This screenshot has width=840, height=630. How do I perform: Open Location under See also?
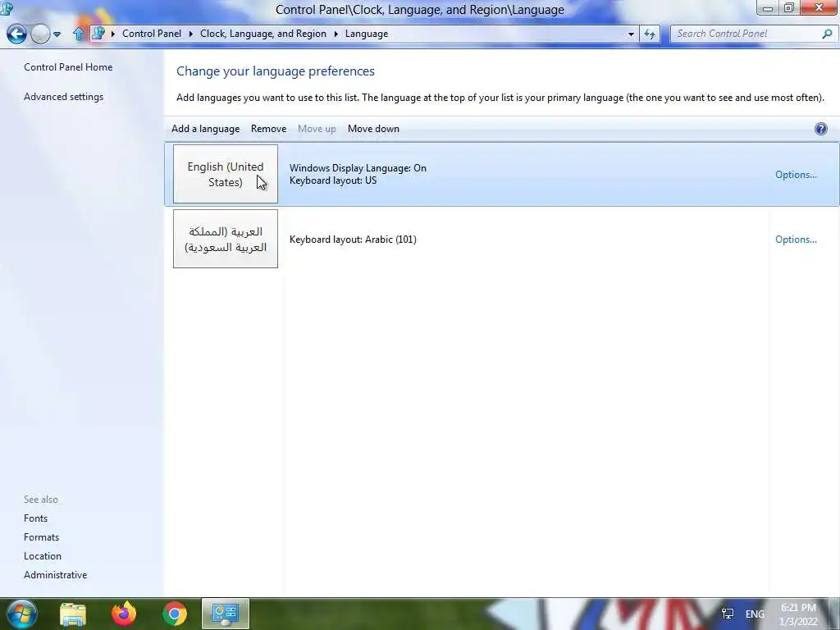[x=43, y=556]
